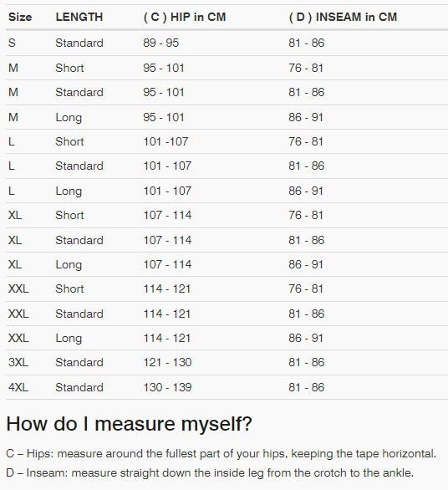Click the How do I measure myself heading
448x490 pixels.
(x=129, y=424)
